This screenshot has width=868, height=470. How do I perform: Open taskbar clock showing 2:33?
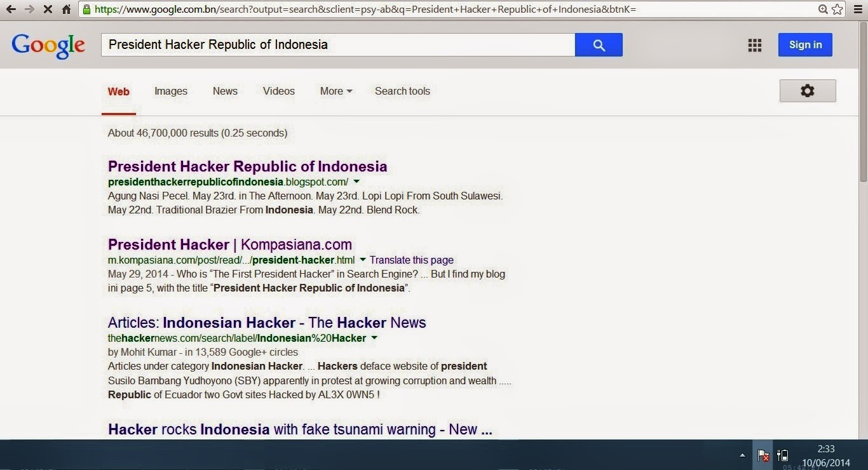pyautogui.click(x=826, y=455)
